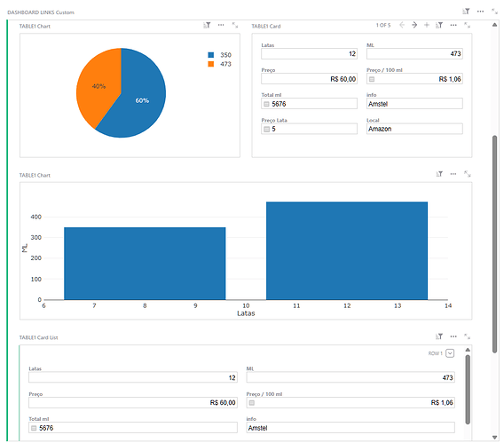Click the main dashboard scrollbar up arrow

pyautogui.click(x=494, y=25)
